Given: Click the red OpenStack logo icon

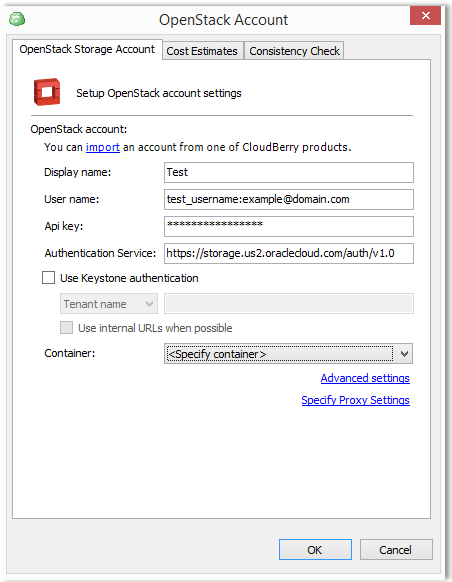Looking at the screenshot, I should click(x=47, y=92).
